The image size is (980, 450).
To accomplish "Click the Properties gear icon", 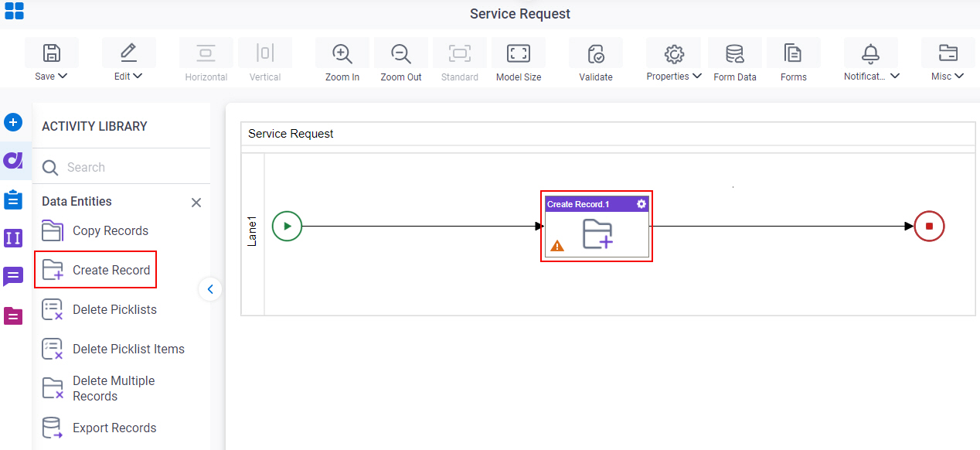I will pyautogui.click(x=674, y=53).
